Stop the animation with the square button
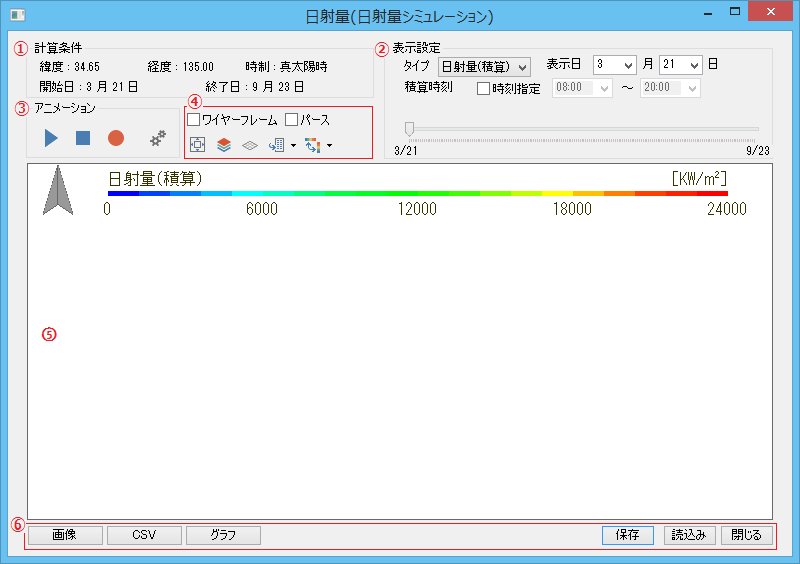Image resolution: width=800 pixels, height=564 pixels. pos(83,138)
